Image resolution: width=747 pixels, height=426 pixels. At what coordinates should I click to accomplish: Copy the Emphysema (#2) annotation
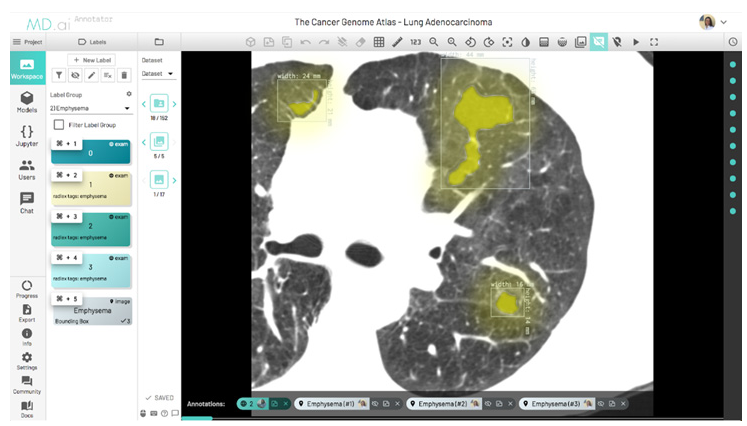pos(499,404)
